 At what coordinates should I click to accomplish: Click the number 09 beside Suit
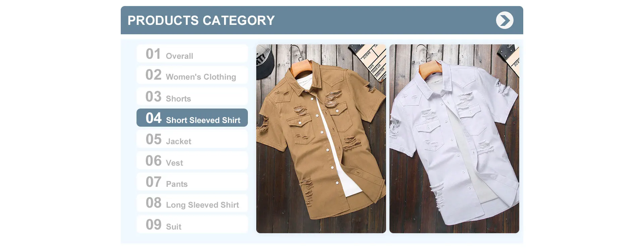(x=154, y=224)
